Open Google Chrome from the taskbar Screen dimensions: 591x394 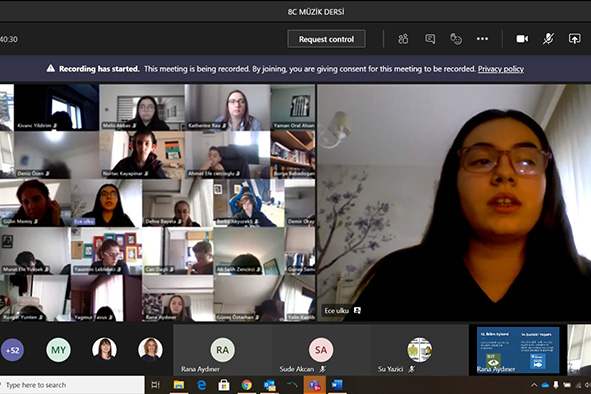pos(247,385)
